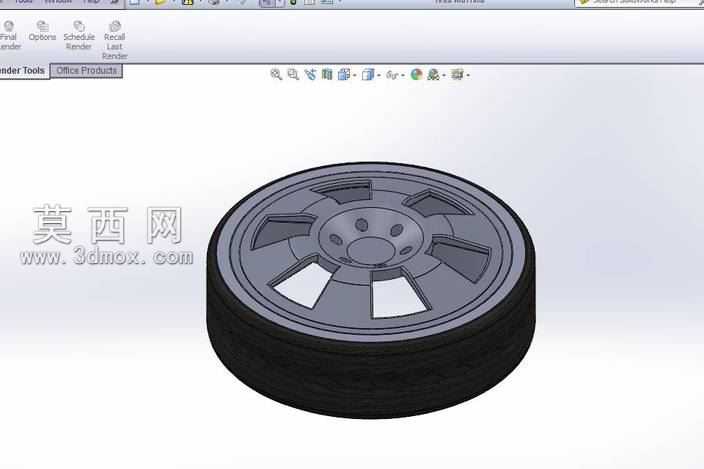Expand the View Orientation dropdown arrow
Screen dimensions: 704x469
coord(355,75)
